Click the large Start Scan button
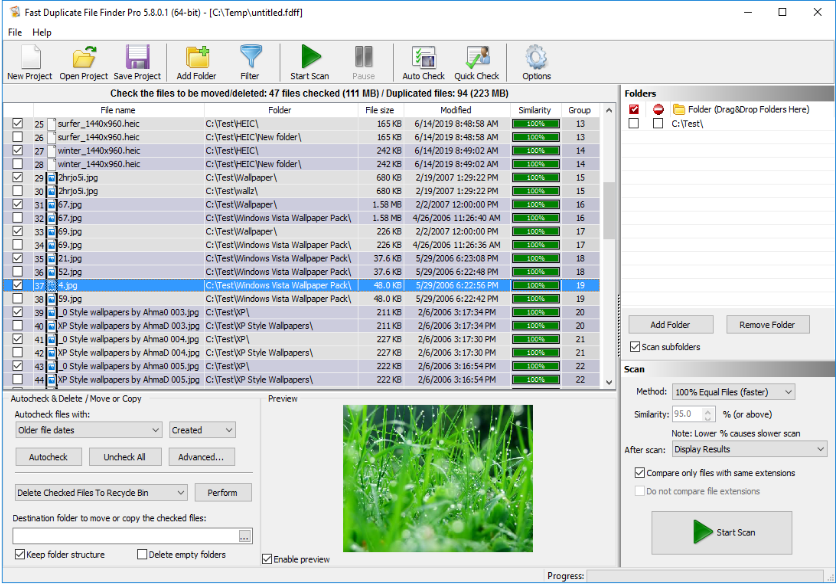 point(721,533)
